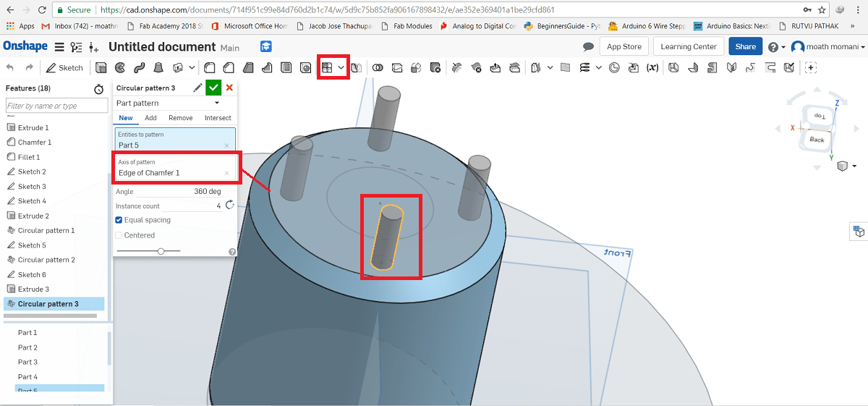
Task: Accept the pattern with green checkmark
Action: coord(213,88)
